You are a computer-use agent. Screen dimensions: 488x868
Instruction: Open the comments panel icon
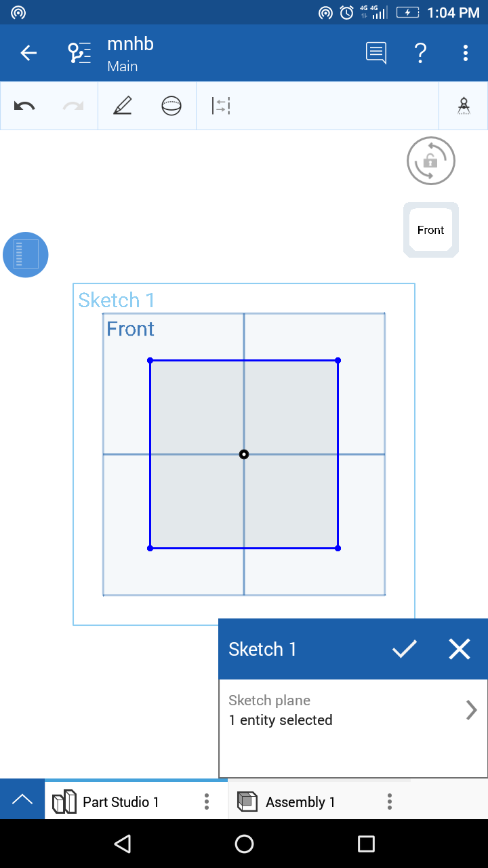375,53
